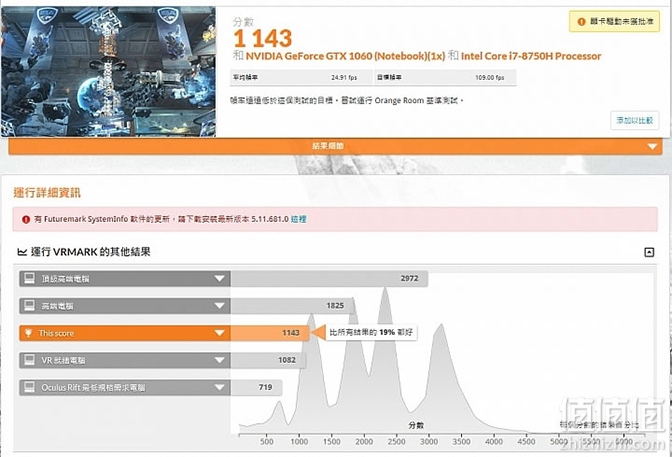Click the Intel Core i7-8750H Processor text

(x=531, y=56)
